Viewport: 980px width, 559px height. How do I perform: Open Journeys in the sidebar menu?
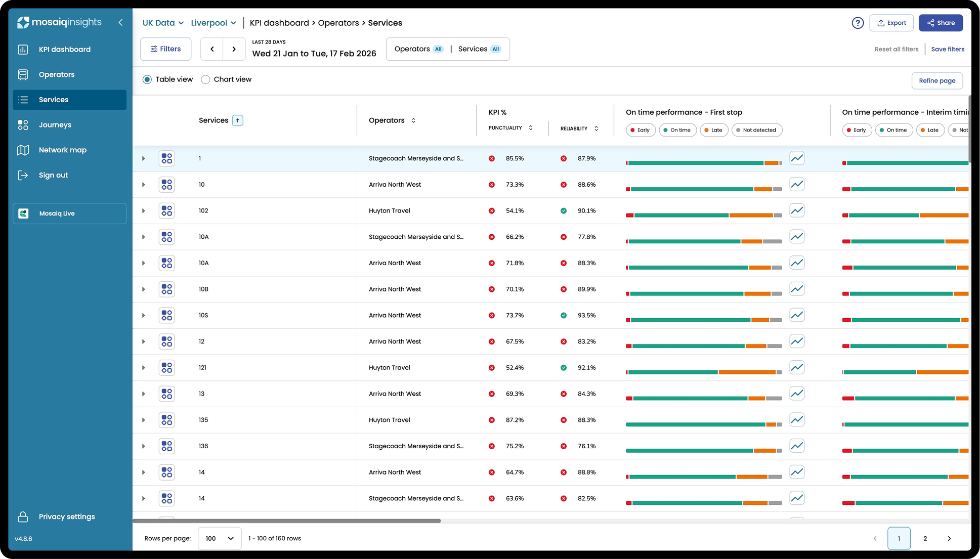(x=55, y=124)
